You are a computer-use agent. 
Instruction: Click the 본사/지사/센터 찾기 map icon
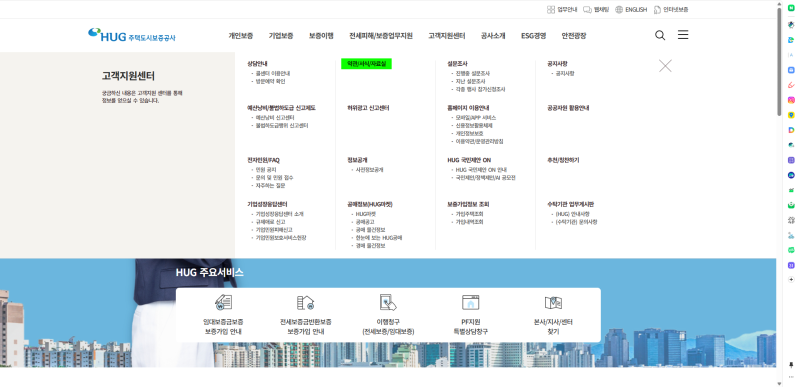click(x=553, y=302)
